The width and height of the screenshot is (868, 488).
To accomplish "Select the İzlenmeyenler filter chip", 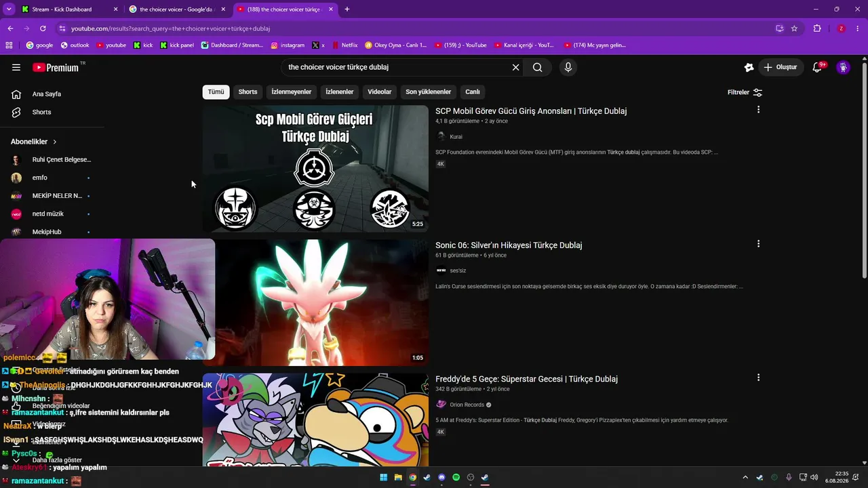I will coord(292,92).
